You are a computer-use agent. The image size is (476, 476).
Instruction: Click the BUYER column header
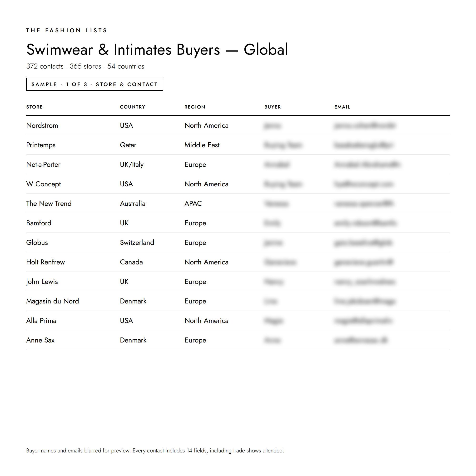click(x=273, y=107)
